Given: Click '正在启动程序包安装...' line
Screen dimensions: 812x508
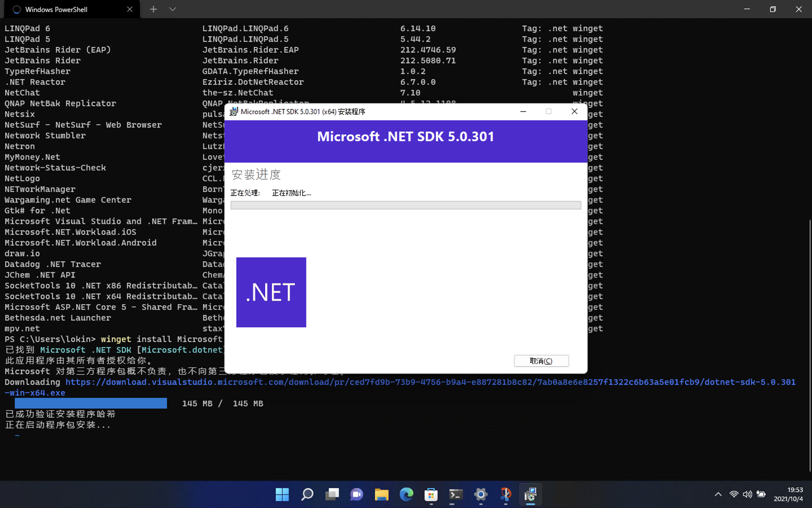Looking at the screenshot, I should pyautogui.click(x=58, y=425).
